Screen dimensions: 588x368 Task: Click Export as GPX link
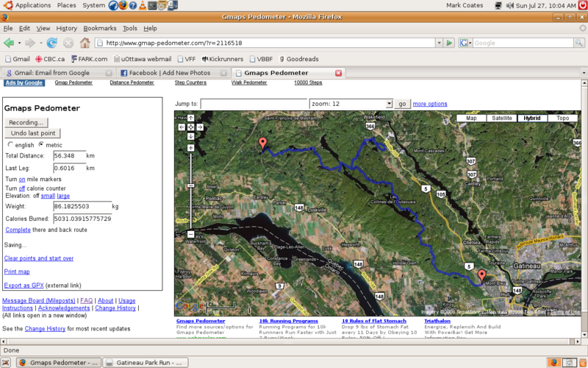(23, 285)
